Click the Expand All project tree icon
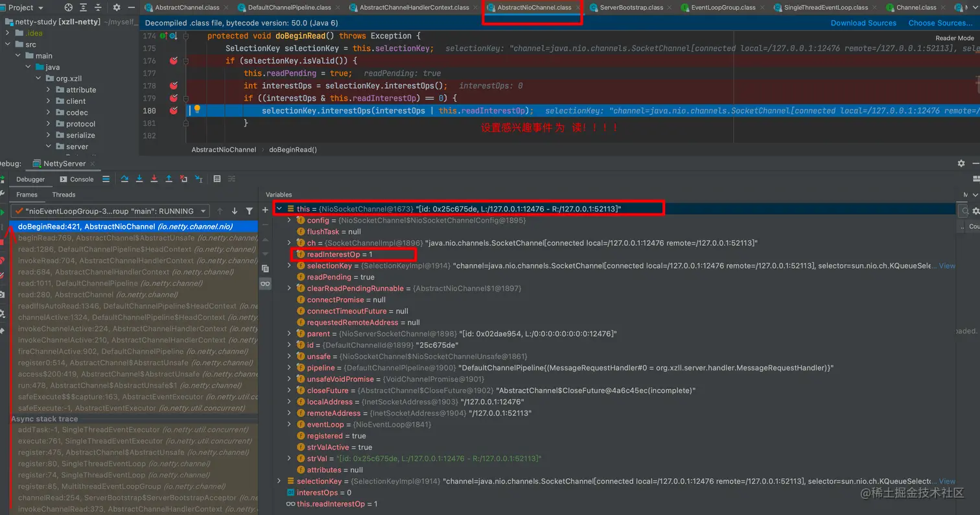980x515 pixels. (84, 7)
